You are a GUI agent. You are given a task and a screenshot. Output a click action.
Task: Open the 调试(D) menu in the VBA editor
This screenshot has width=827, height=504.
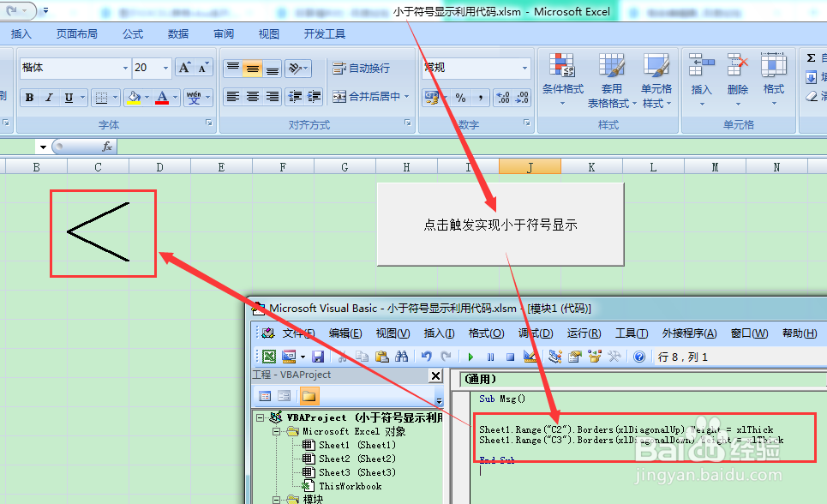[536, 333]
